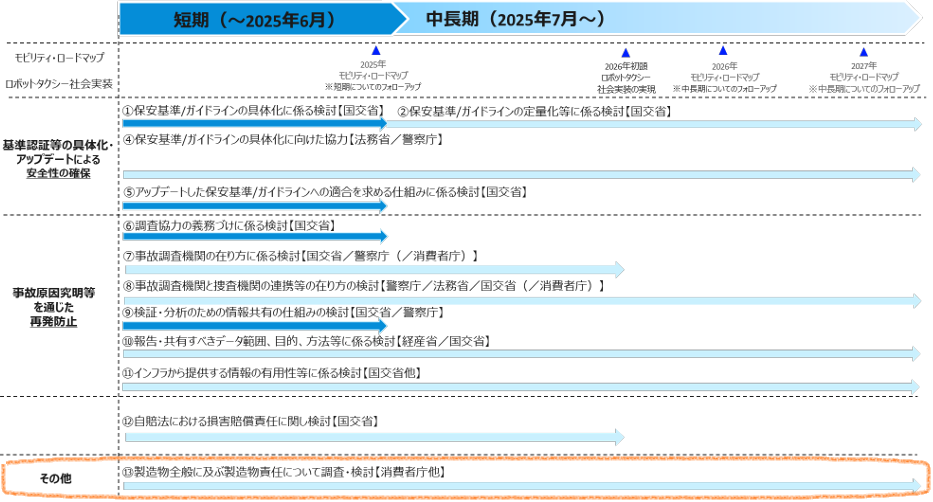Click item ⑫ 自賠法における損害賠償責任に関し検討【国交省】
Image resolution: width=933 pixels, height=502 pixels.
251,421
